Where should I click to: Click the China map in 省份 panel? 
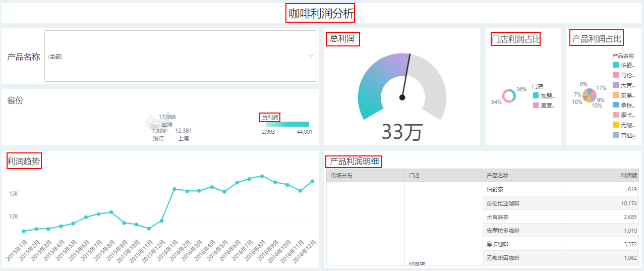pyautogui.click(x=153, y=121)
